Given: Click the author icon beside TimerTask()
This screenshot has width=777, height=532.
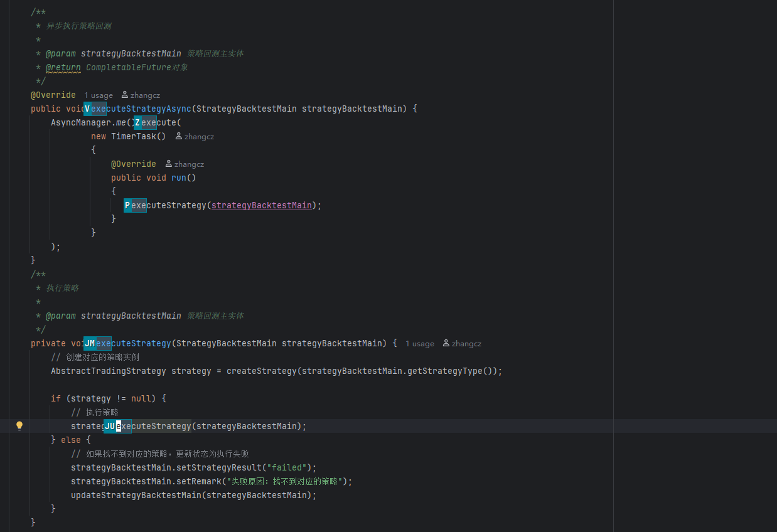Looking at the screenshot, I should (179, 136).
